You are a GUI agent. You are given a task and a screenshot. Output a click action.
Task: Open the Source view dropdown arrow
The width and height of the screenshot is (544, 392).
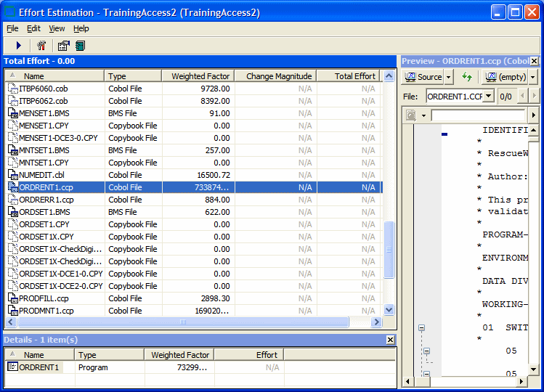pyautogui.click(x=448, y=77)
